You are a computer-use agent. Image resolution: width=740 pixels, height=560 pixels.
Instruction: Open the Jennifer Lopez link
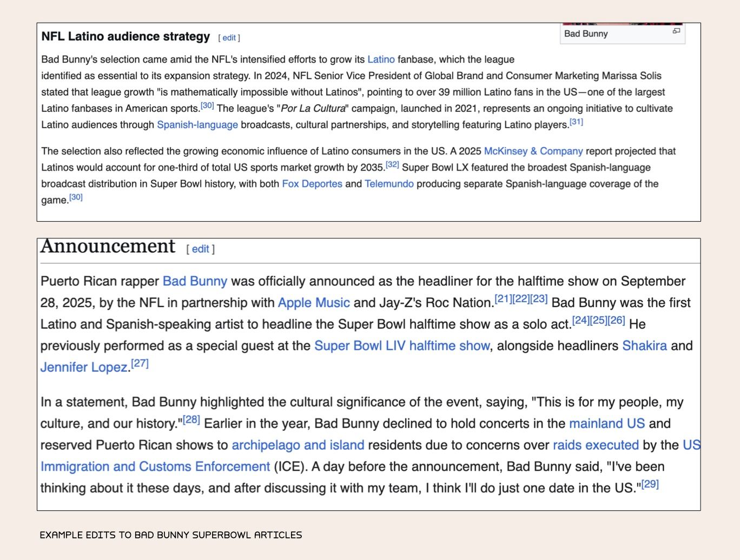(x=84, y=367)
